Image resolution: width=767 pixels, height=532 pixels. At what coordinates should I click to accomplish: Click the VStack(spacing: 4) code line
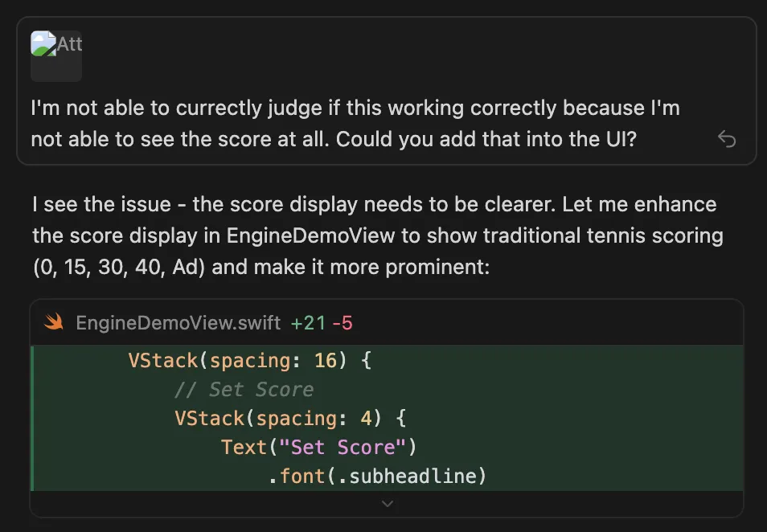tap(290, 418)
